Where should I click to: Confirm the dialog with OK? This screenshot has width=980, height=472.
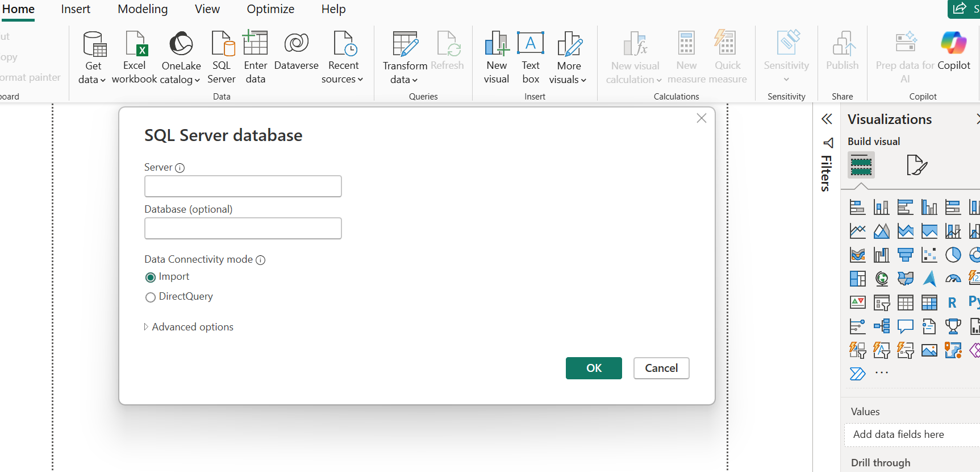[x=594, y=368]
